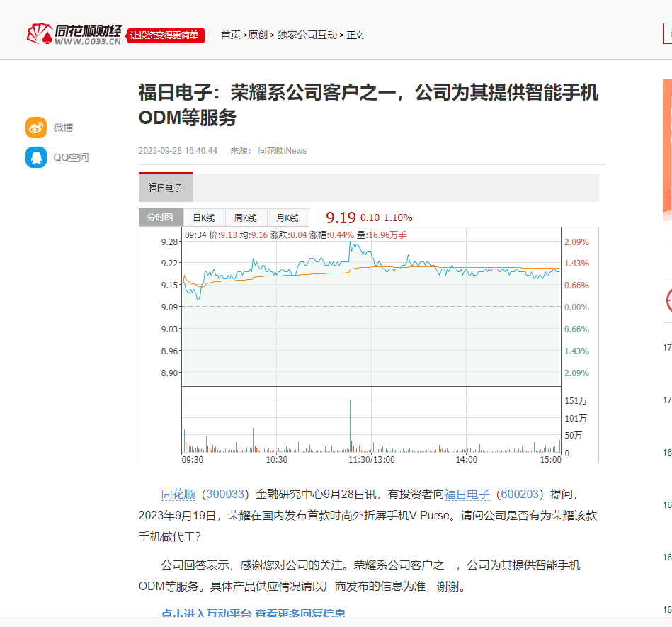
Task: Click the 9.09 baseline price label
Action: [169, 307]
